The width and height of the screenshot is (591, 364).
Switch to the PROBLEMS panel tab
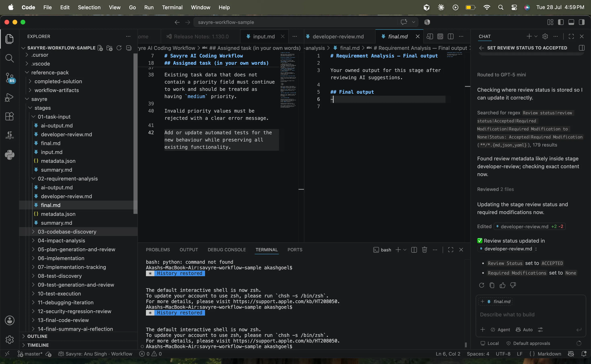pyautogui.click(x=158, y=250)
